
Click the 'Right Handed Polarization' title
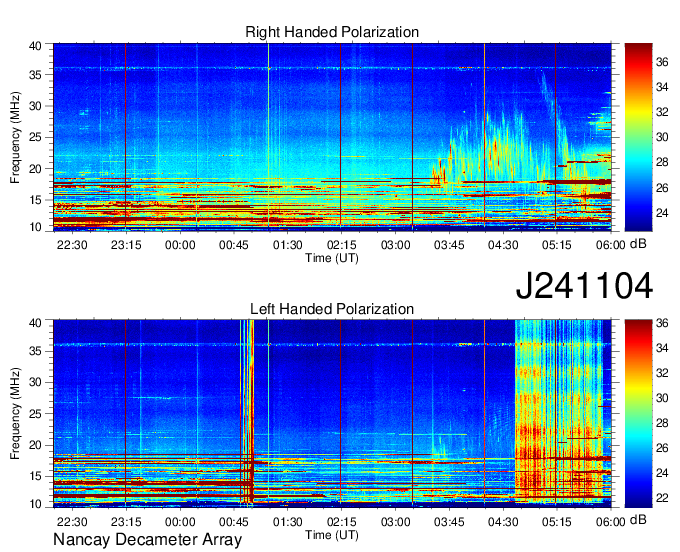tap(332, 32)
